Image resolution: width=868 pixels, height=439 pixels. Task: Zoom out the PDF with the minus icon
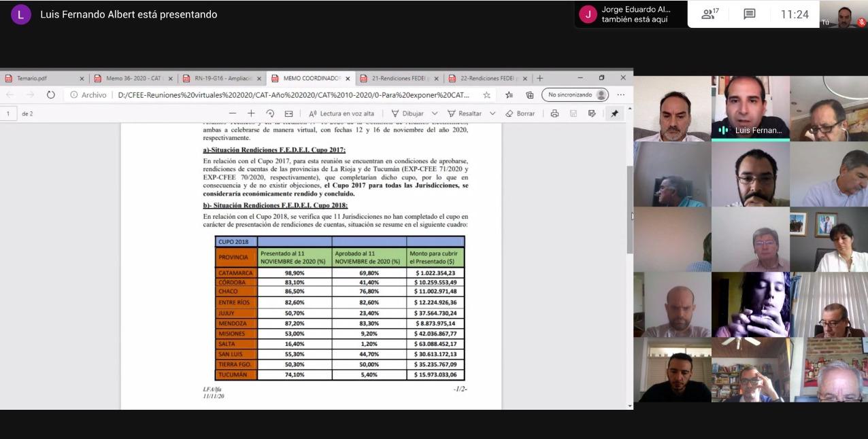(233, 113)
